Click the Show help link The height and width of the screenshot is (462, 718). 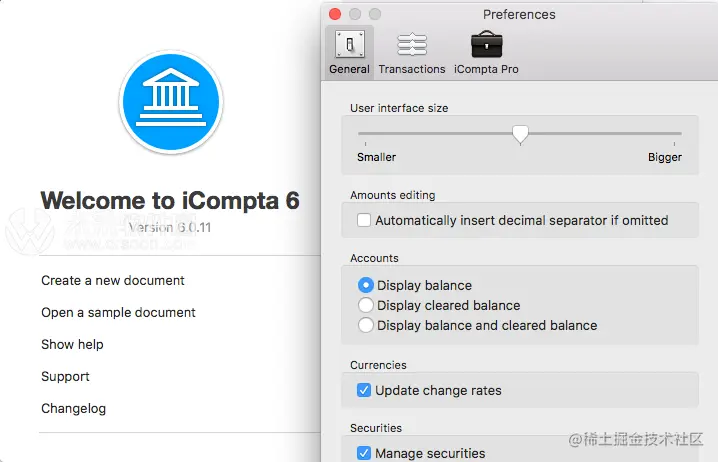[x=72, y=344]
